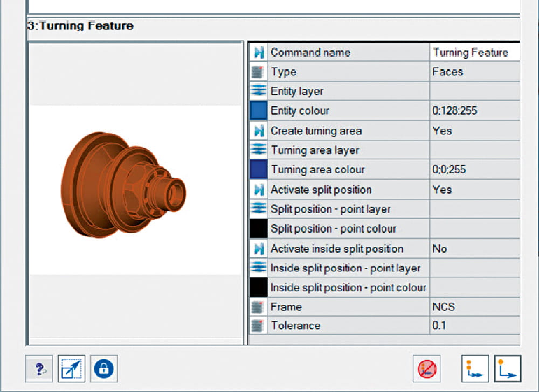Select the Activate split position label

321,190
